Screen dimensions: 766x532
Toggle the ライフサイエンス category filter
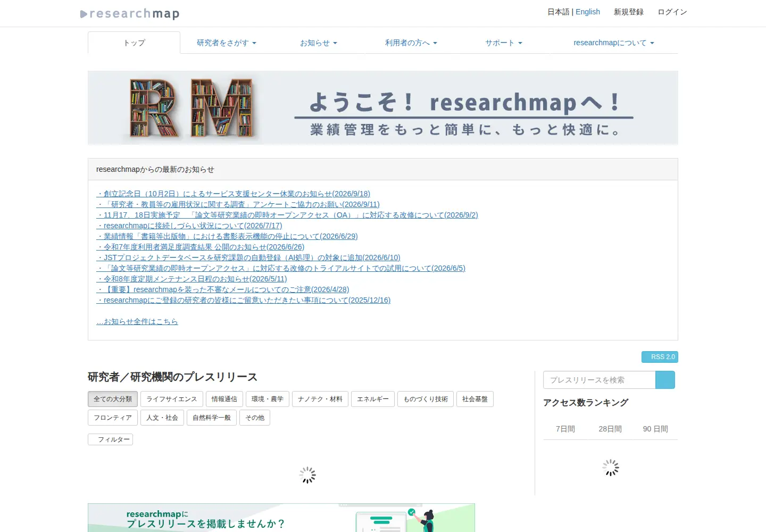coord(171,399)
